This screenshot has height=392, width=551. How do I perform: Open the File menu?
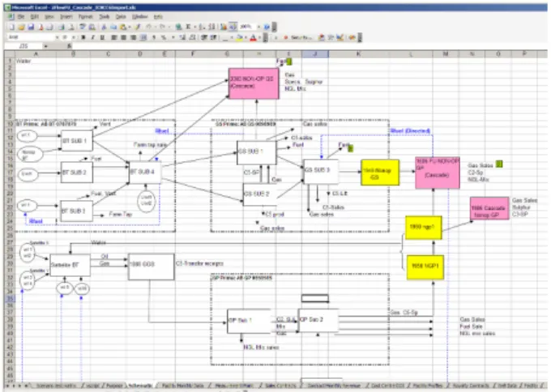[x=21, y=16]
